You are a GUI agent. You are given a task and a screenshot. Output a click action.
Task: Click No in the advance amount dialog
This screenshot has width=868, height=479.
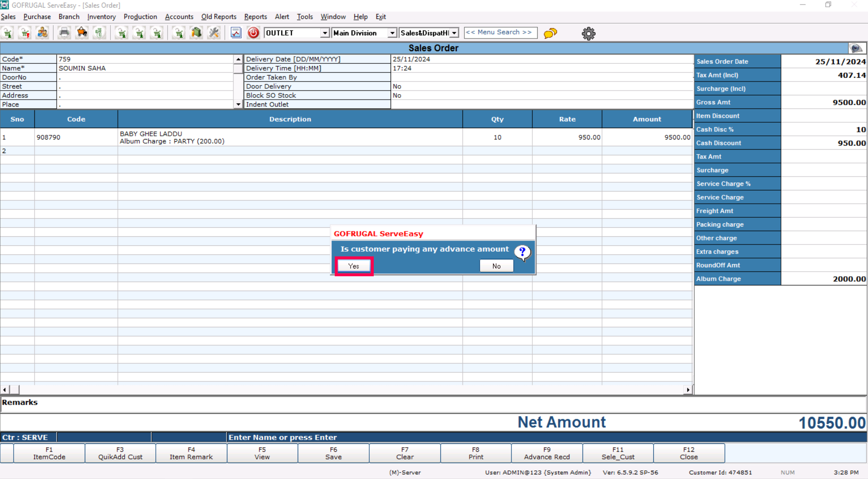pos(496,266)
